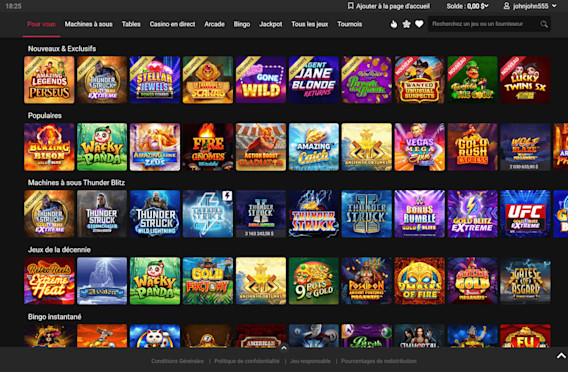Open the Wacky Panda game in Populaires

(102, 147)
